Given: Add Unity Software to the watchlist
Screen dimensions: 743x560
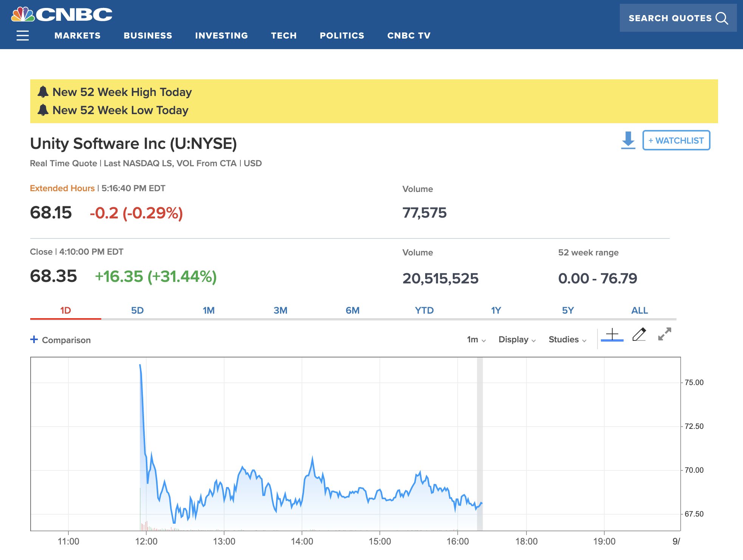Looking at the screenshot, I should point(676,140).
